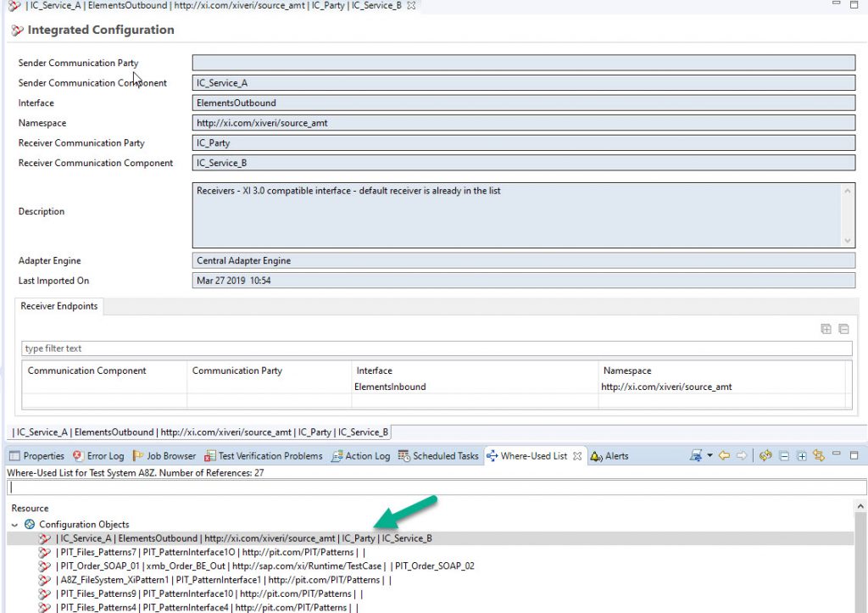Minimize the Where-Used List view panel
Viewport: 868px width, 613px height.
pos(837,454)
